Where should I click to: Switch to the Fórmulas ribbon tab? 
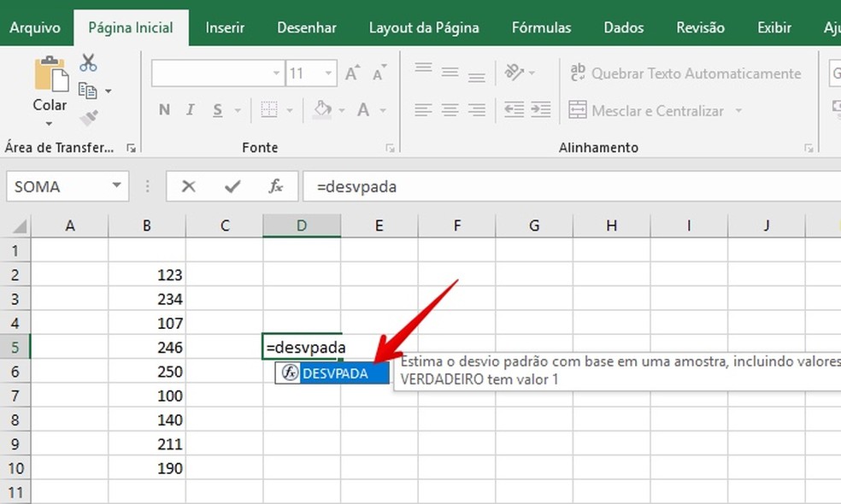click(x=541, y=27)
